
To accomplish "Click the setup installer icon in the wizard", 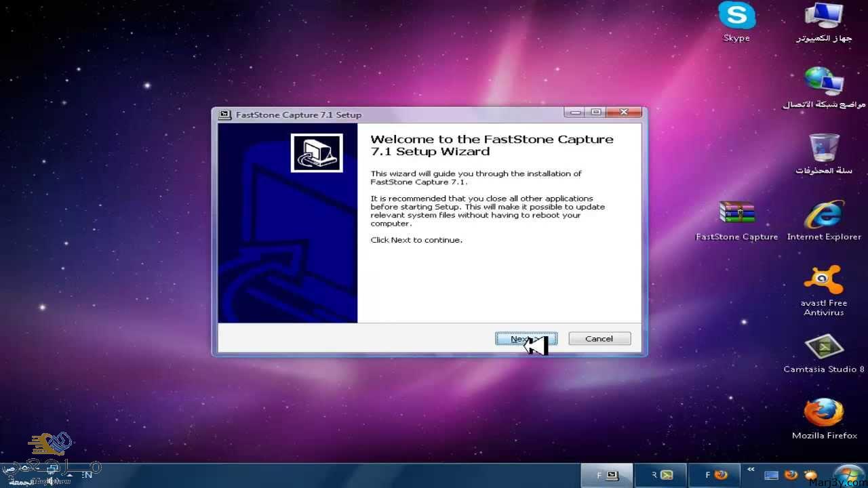I will [317, 152].
